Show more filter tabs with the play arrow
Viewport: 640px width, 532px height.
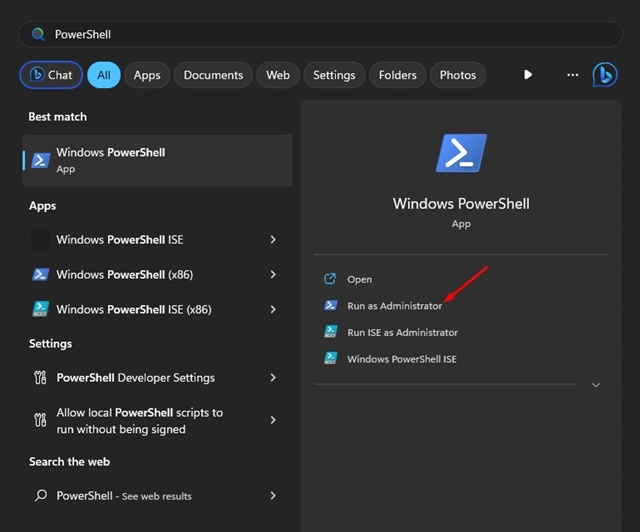point(528,75)
